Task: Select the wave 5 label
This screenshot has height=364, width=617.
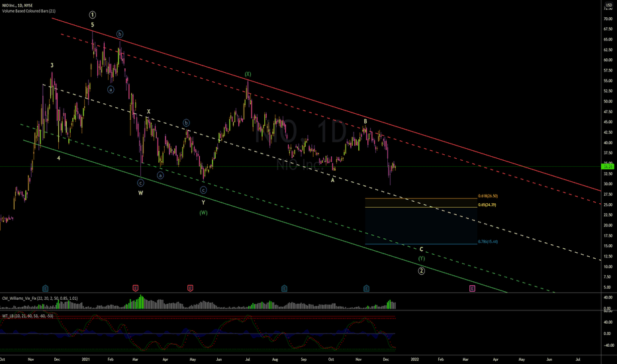Action: pos(93,24)
